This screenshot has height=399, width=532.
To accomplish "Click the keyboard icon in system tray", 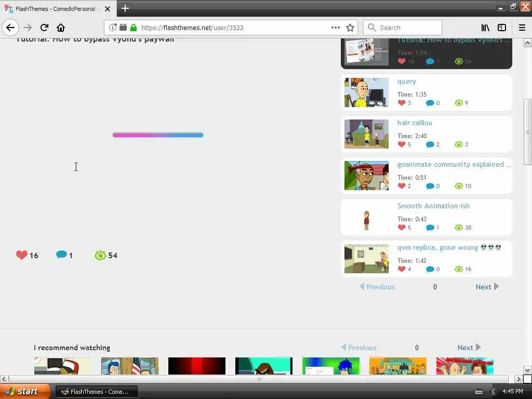I will pos(478,392).
